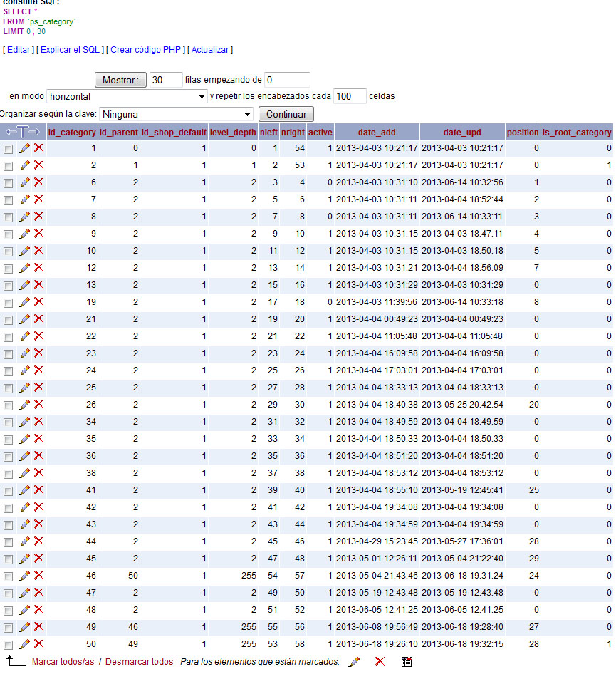The image size is (616, 674).
Task: Check the box for id_category 7 row
Action: (8, 200)
